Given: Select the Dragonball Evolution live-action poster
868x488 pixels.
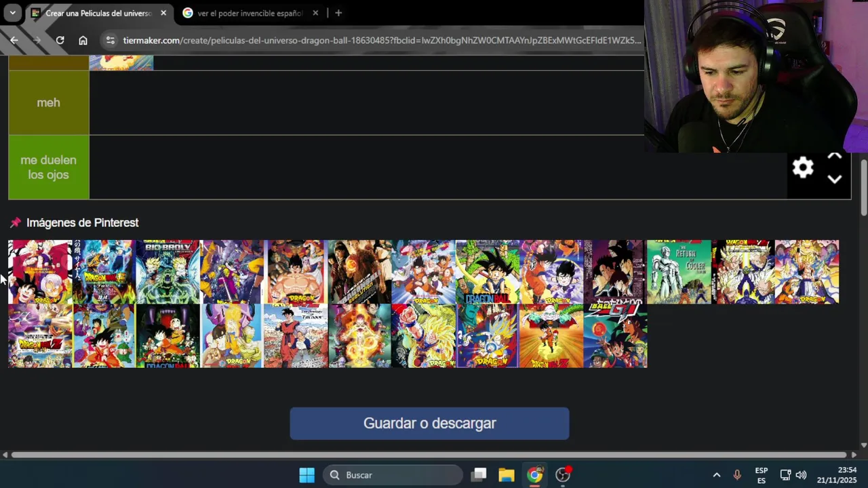Looking at the screenshot, I should click(x=359, y=271).
